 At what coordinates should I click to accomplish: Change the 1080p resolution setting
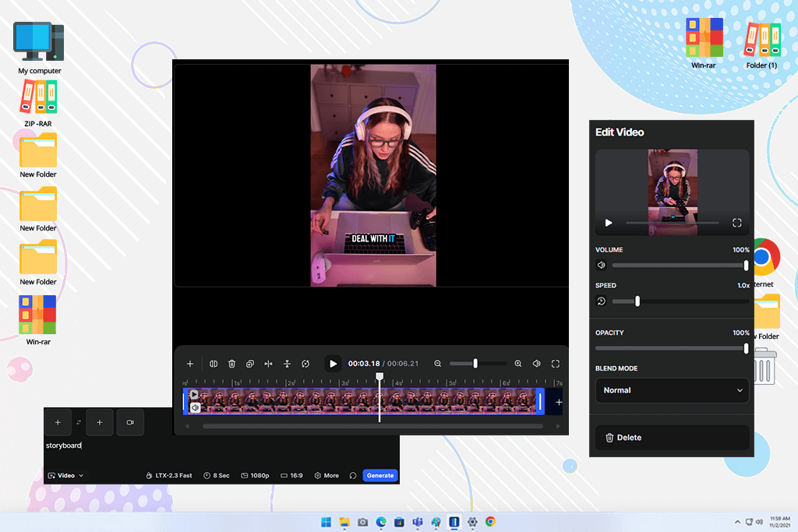pyautogui.click(x=255, y=476)
